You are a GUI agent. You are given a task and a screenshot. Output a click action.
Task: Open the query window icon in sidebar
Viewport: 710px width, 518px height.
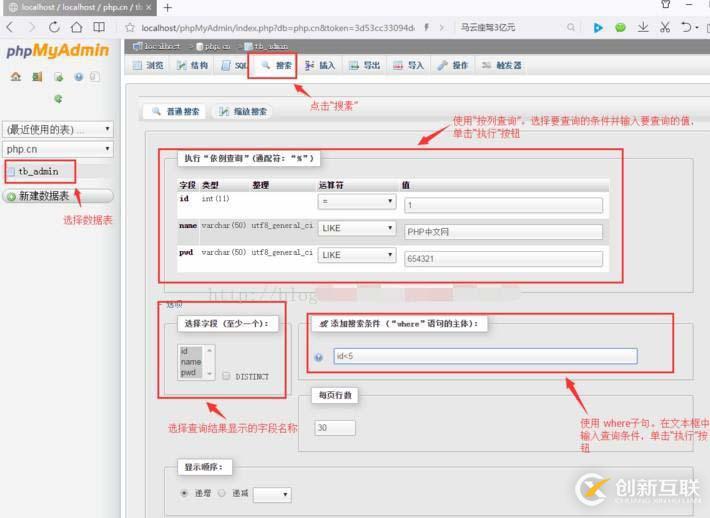pos(58,77)
